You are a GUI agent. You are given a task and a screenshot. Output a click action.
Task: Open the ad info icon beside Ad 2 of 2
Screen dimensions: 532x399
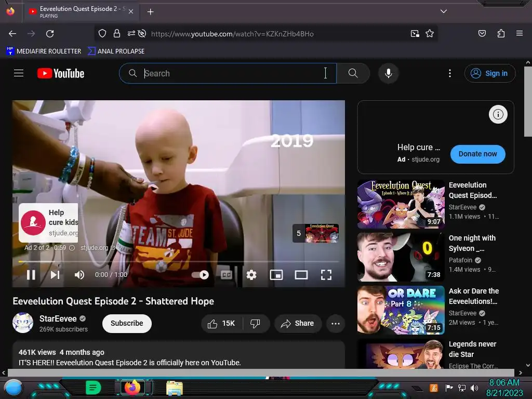72,248
